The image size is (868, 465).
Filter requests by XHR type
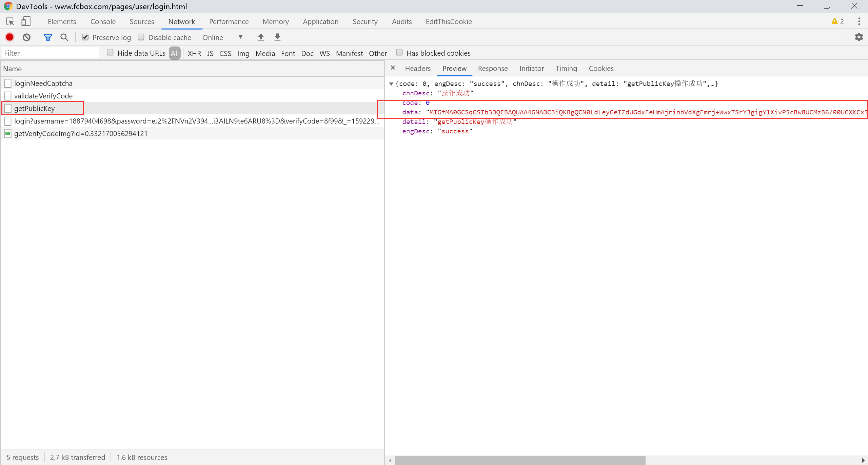pyautogui.click(x=194, y=53)
